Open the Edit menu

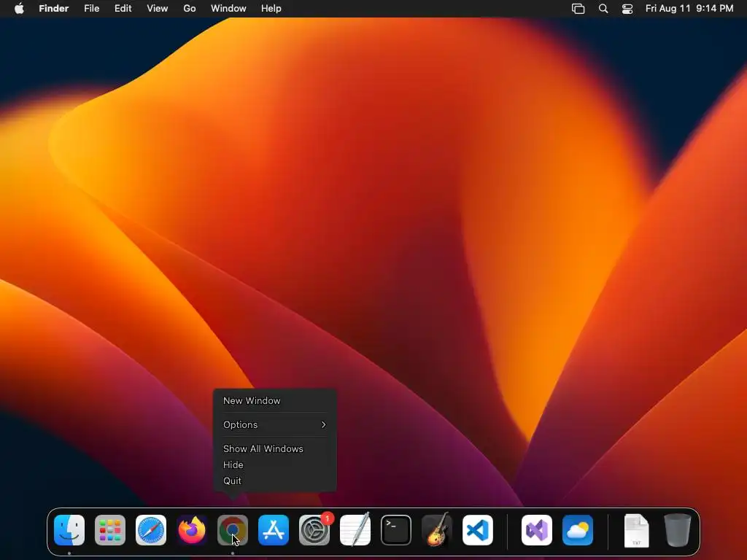(x=123, y=9)
